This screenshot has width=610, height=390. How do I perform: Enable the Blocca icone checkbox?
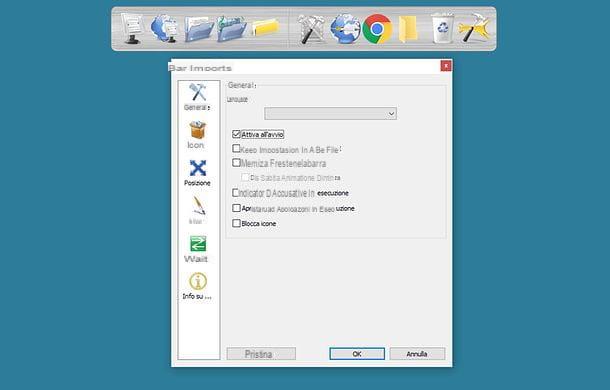pyautogui.click(x=236, y=223)
